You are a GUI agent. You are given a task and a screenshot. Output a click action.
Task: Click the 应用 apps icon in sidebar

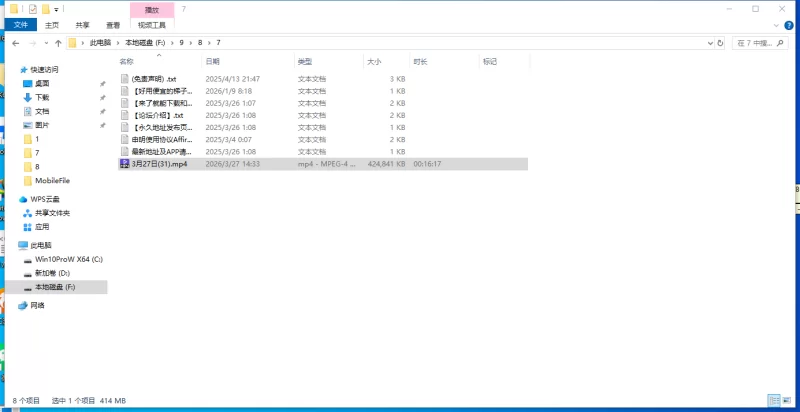click(x=28, y=227)
